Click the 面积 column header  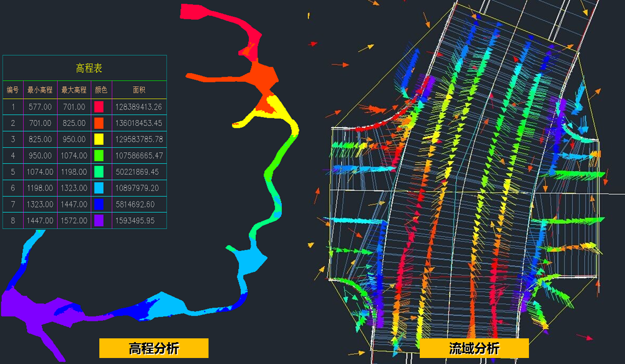139,90
